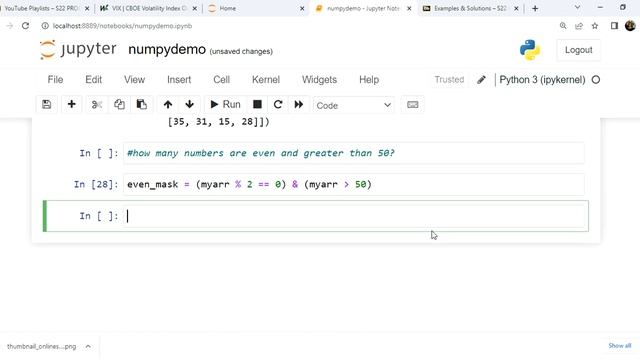Click the address bar URL
Screen dimensions: 640x360
click(x=122, y=26)
